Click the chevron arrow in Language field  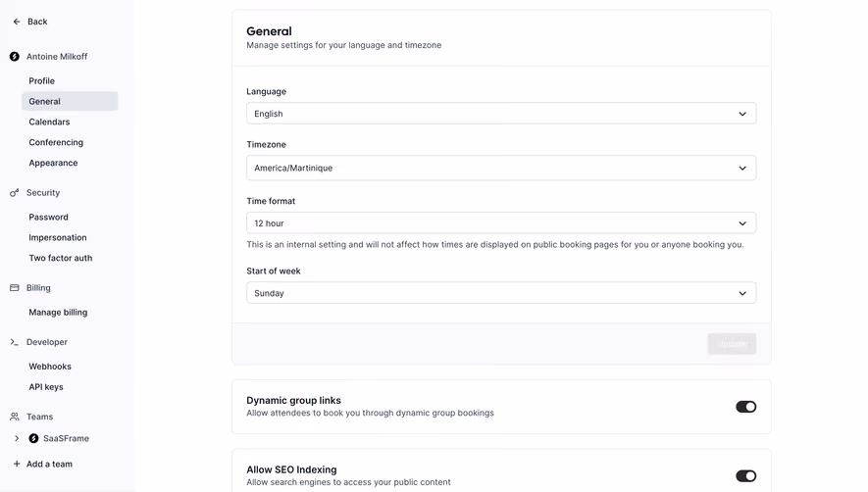742,114
